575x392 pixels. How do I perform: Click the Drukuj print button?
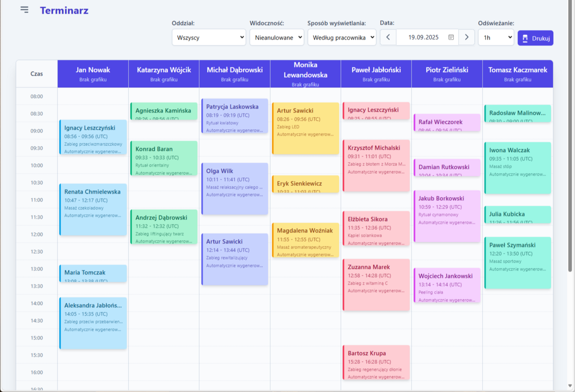535,38
